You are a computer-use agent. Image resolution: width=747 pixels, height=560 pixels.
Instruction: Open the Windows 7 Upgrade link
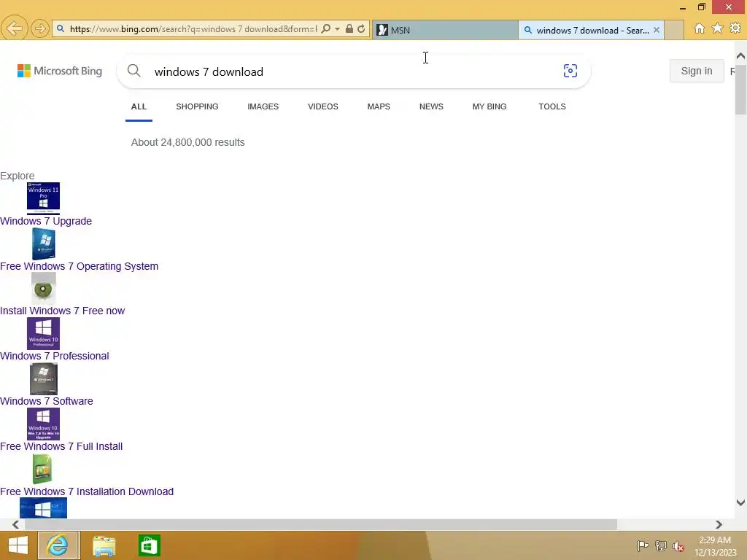tap(46, 221)
